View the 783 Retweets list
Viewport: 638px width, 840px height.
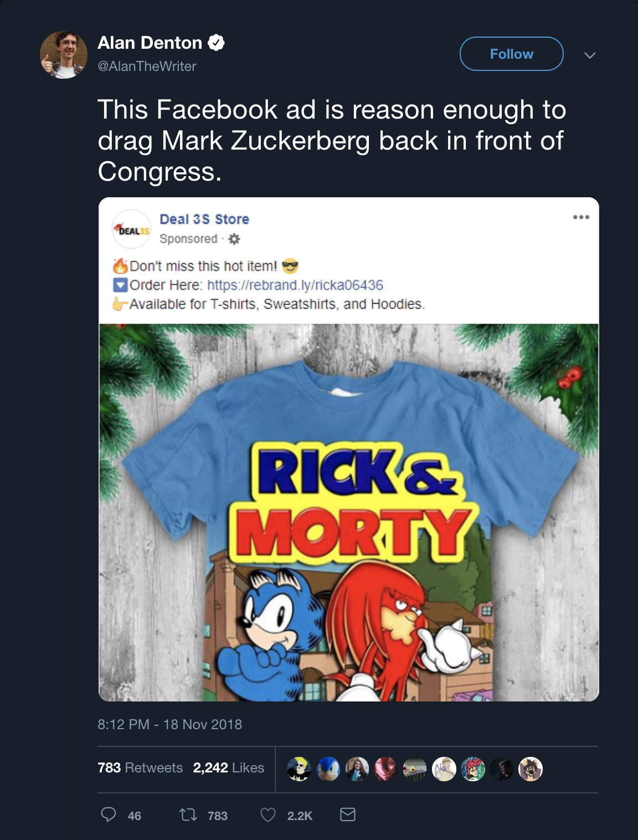point(140,768)
